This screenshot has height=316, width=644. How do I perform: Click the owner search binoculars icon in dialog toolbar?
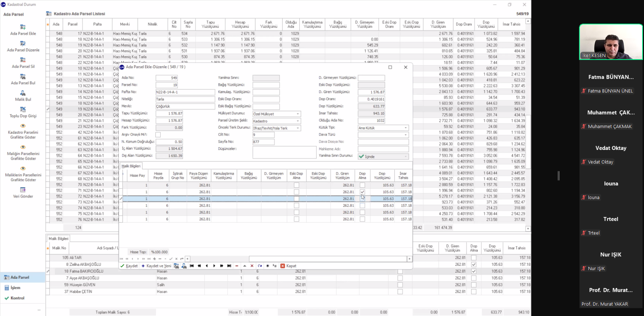click(184, 266)
